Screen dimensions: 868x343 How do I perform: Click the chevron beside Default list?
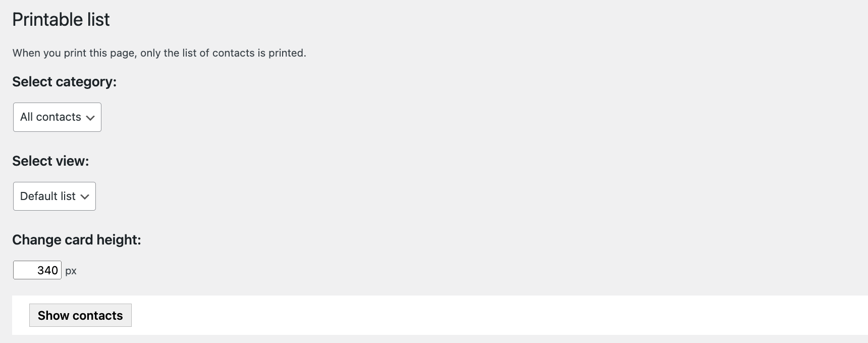(85, 197)
